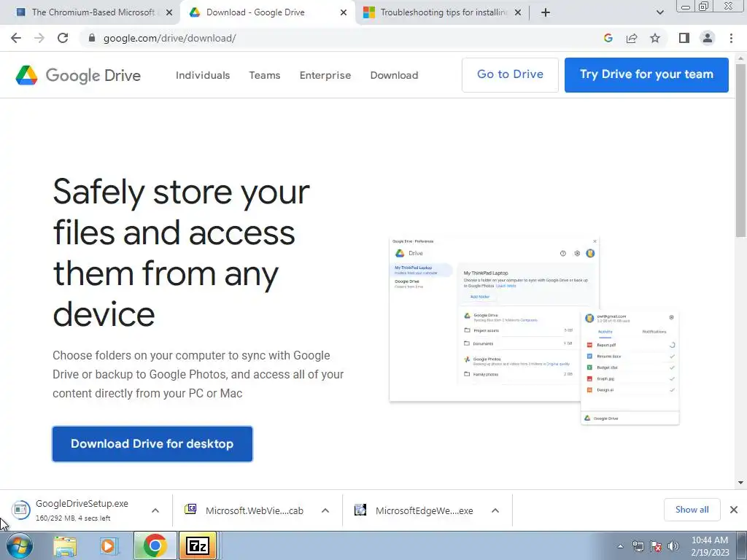Click the padlock site info icon
This screenshot has width=747, height=560.
click(92, 38)
